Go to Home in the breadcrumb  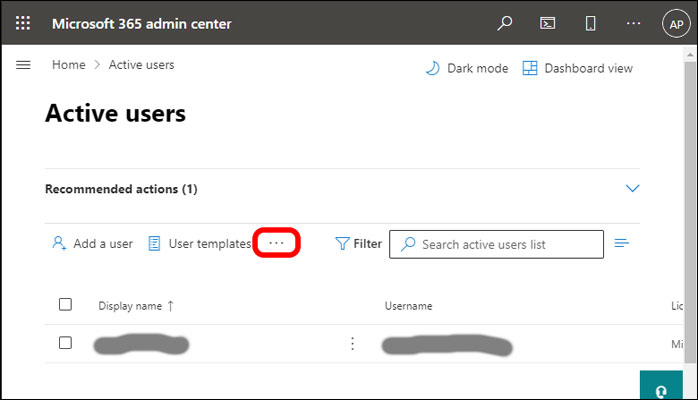click(x=68, y=65)
